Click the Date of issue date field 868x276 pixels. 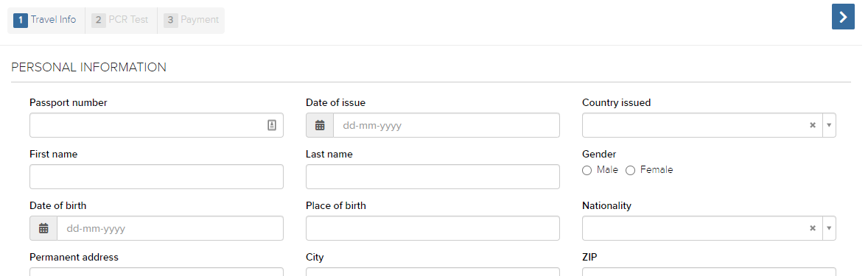click(x=447, y=126)
